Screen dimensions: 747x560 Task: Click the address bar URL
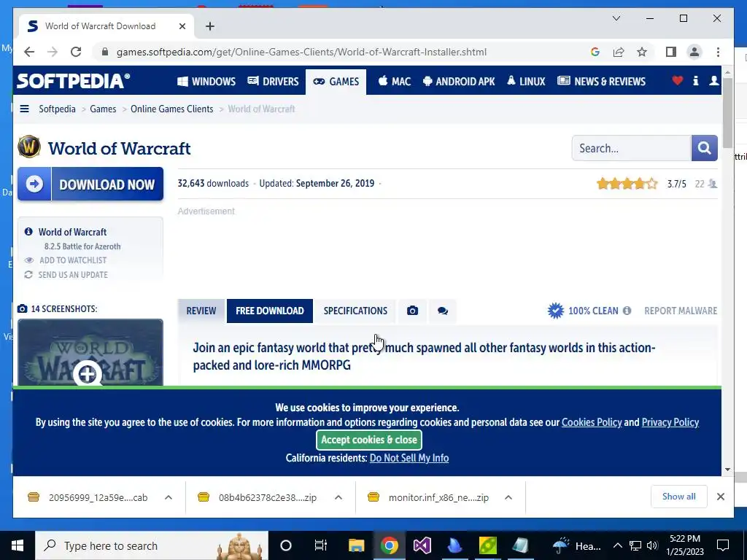click(301, 52)
